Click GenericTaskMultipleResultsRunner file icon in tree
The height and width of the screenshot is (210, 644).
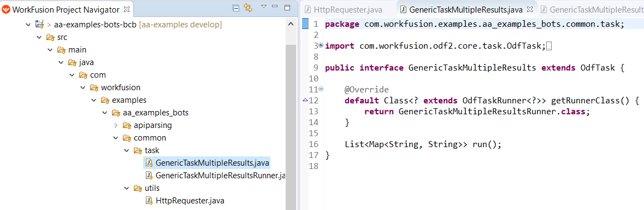click(x=150, y=176)
